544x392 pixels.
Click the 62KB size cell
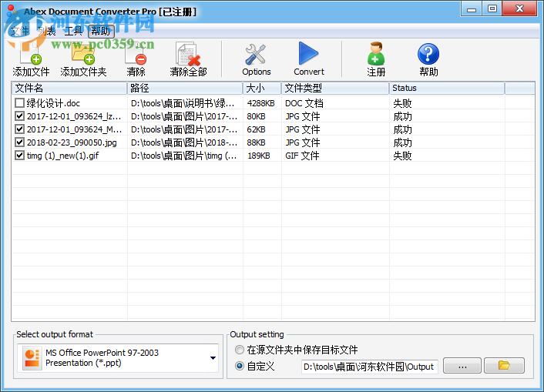pyautogui.click(x=256, y=129)
